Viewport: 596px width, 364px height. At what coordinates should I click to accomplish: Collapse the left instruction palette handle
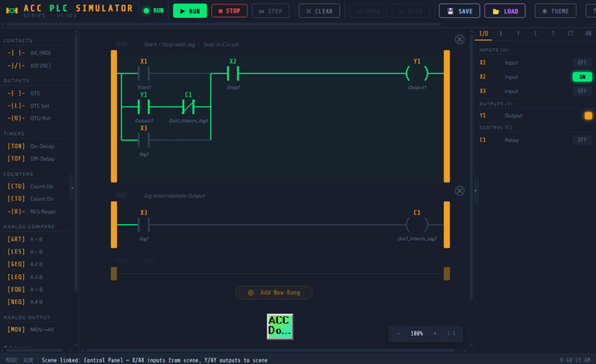pyautogui.click(x=72, y=188)
